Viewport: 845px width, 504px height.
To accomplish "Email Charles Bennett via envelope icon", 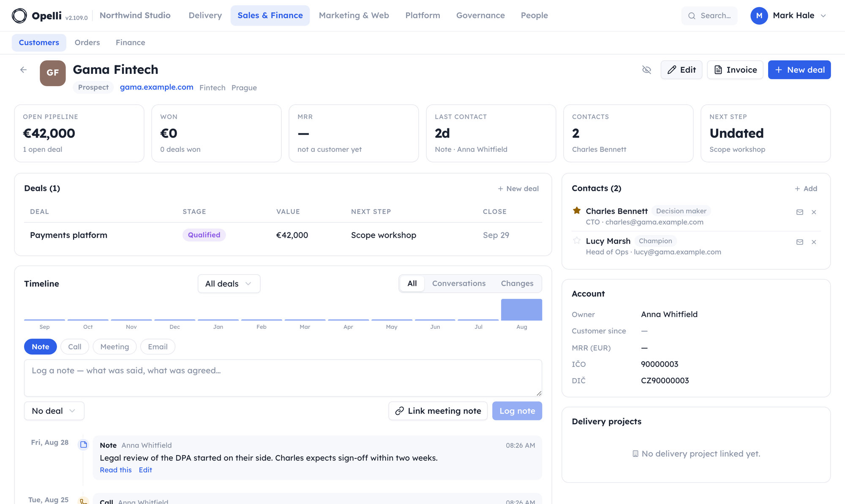I will 800,212.
